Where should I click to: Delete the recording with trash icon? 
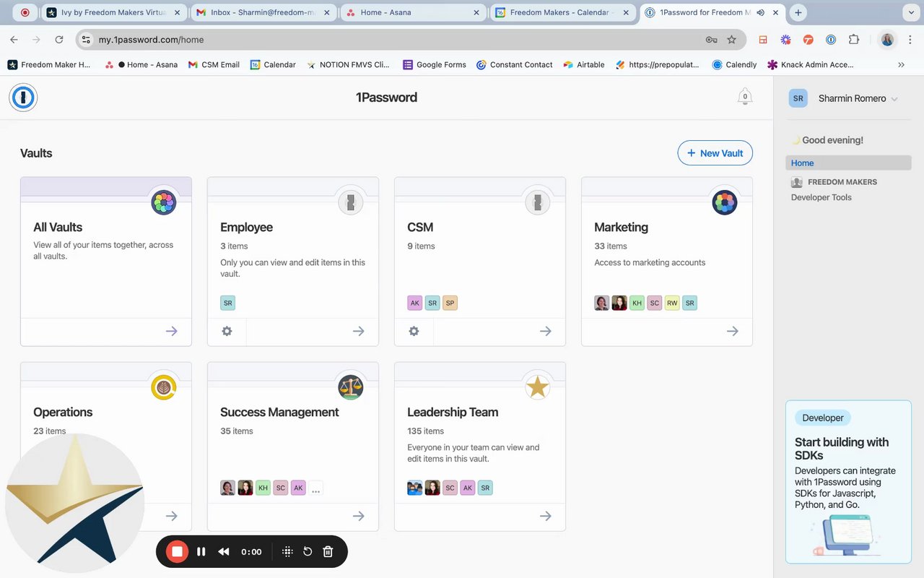click(x=328, y=551)
